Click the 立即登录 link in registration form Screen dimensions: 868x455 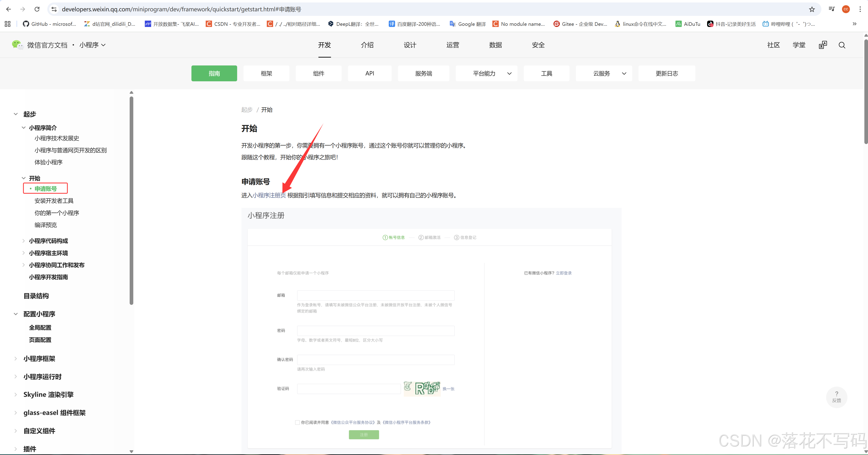pos(564,273)
